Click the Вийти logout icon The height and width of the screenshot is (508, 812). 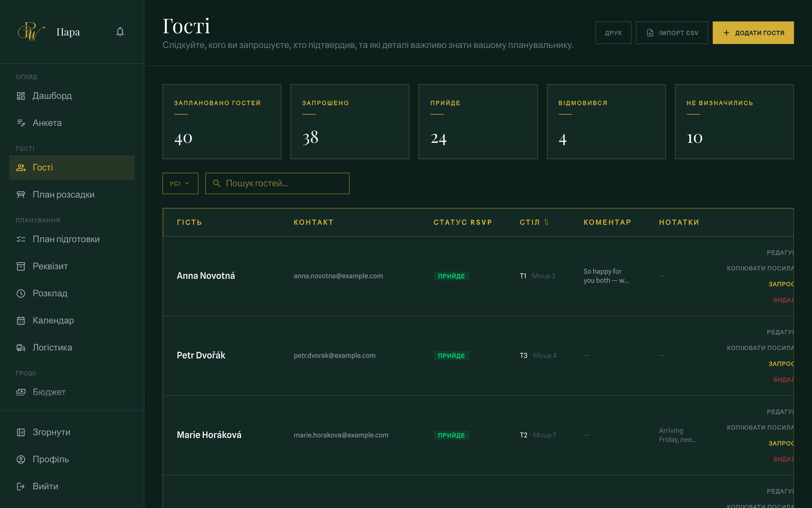[21, 487]
